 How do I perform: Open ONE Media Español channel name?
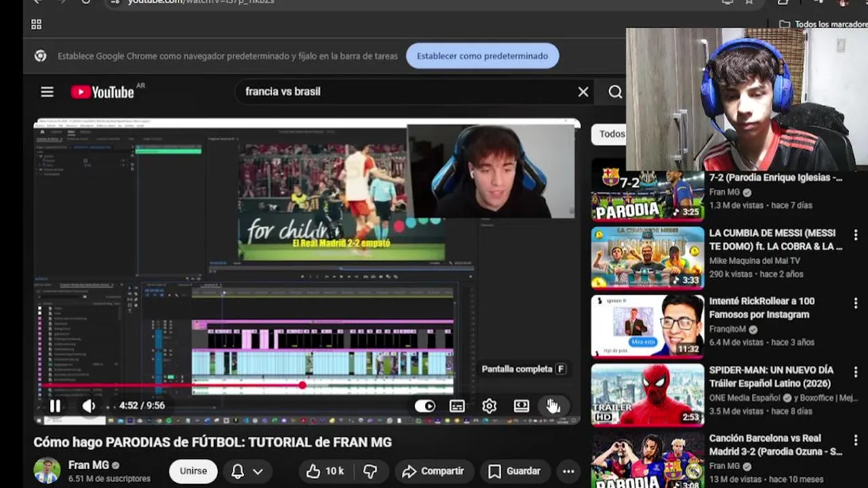pyautogui.click(x=745, y=398)
